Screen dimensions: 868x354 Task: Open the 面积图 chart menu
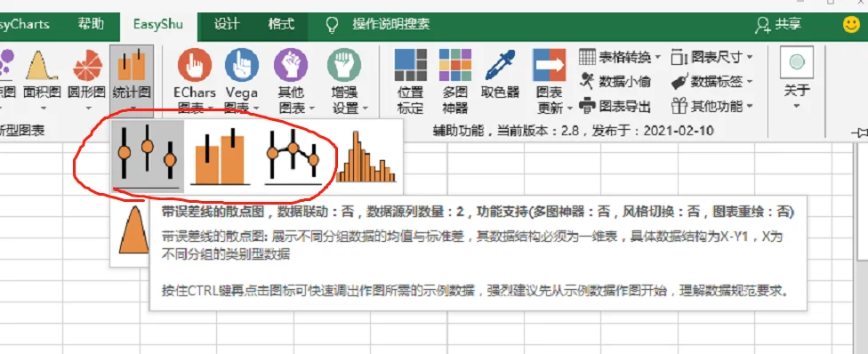pyautogui.click(x=42, y=80)
